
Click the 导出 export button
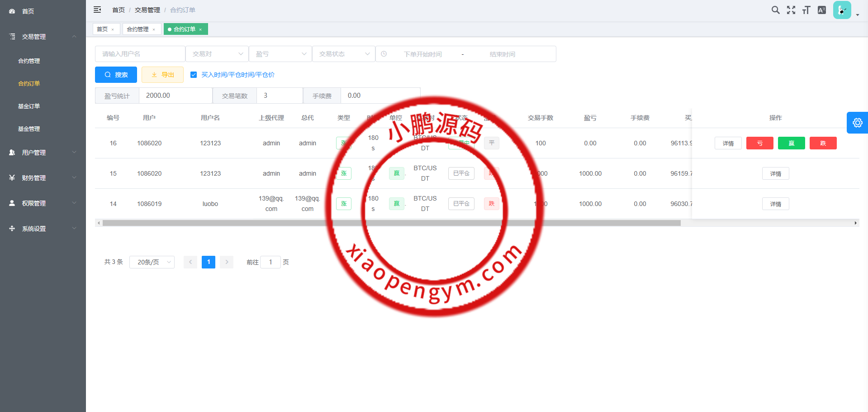pyautogui.click(x=162, y=75)
